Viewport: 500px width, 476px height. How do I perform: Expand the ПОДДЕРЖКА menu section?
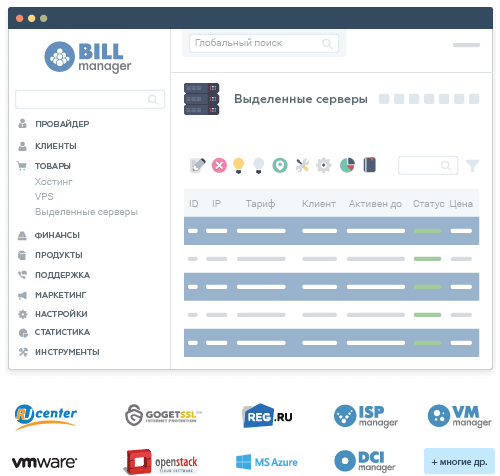pyautogui.click(x=62, y=275)
